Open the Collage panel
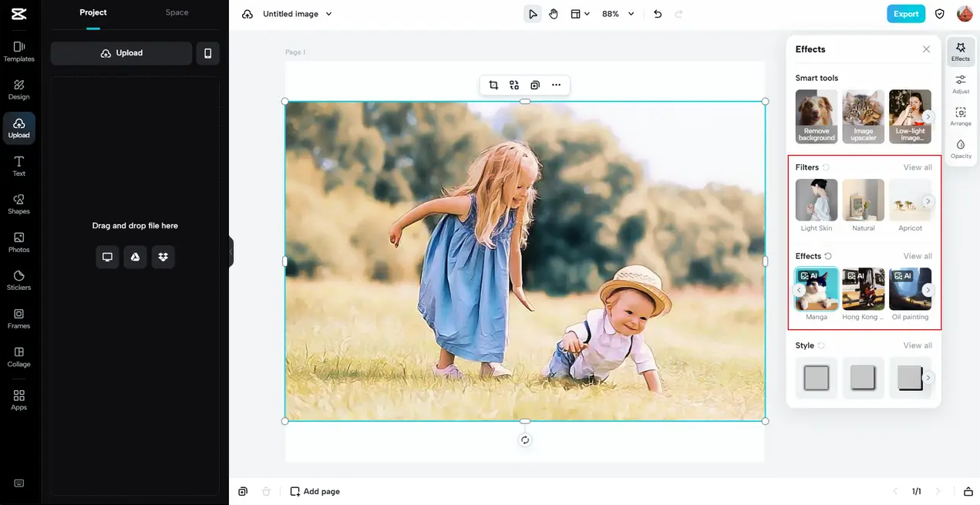This screenshot has height=505, width=980. (19, 357)
